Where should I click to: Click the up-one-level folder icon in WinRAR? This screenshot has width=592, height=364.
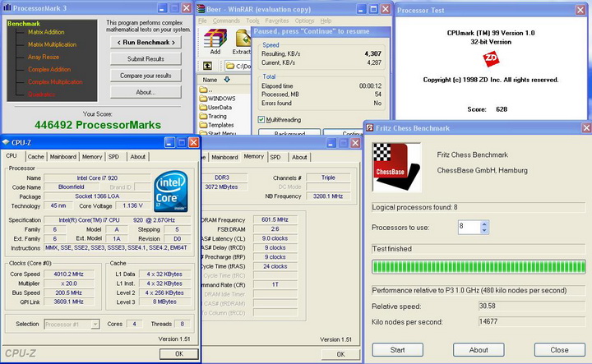pyautogui.click(x=207, y=66)
